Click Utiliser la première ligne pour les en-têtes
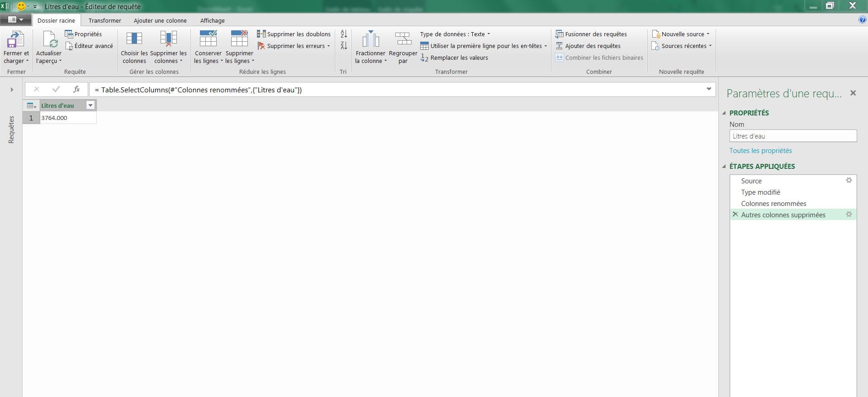 484,46
